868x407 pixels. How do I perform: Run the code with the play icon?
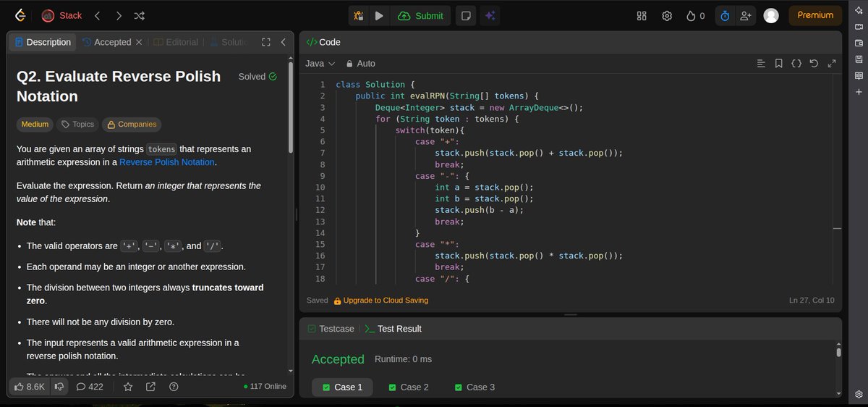tap(379, 16)
